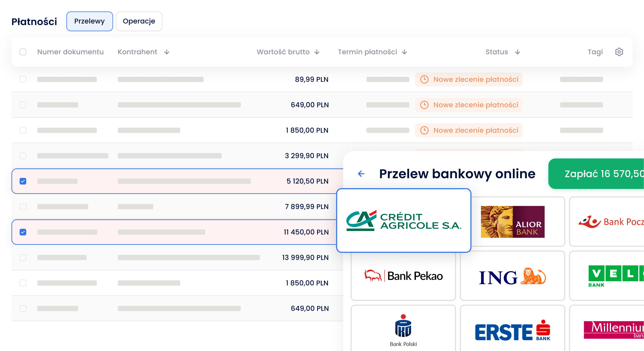Click Nowe zlecenie płatności for 1 850,00 PLN

point(469,130)
